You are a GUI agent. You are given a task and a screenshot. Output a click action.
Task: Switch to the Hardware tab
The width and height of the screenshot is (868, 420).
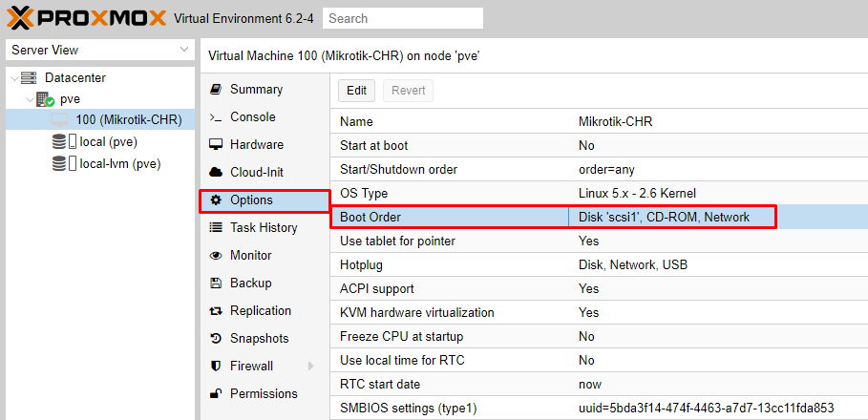[x=265, y=145]
